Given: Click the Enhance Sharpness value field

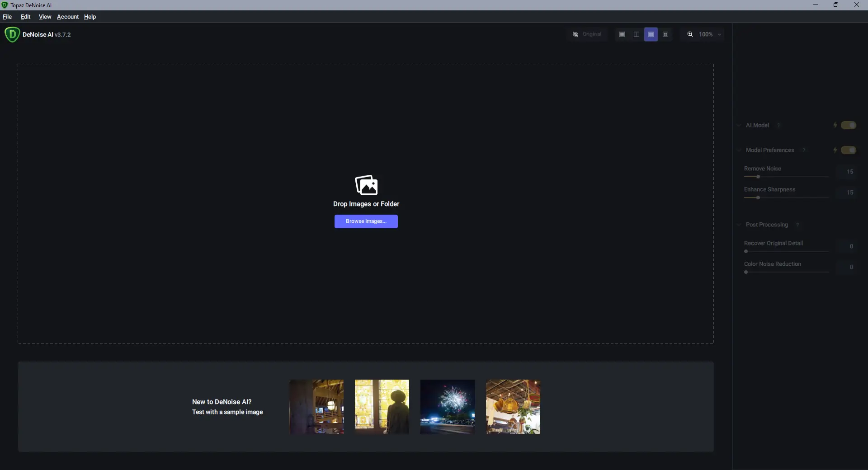Looking at the screenshot, I should coord(846,193).
